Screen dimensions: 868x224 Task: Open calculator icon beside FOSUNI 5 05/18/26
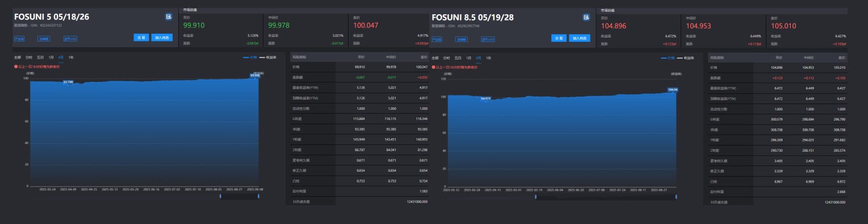pos(169,17)
